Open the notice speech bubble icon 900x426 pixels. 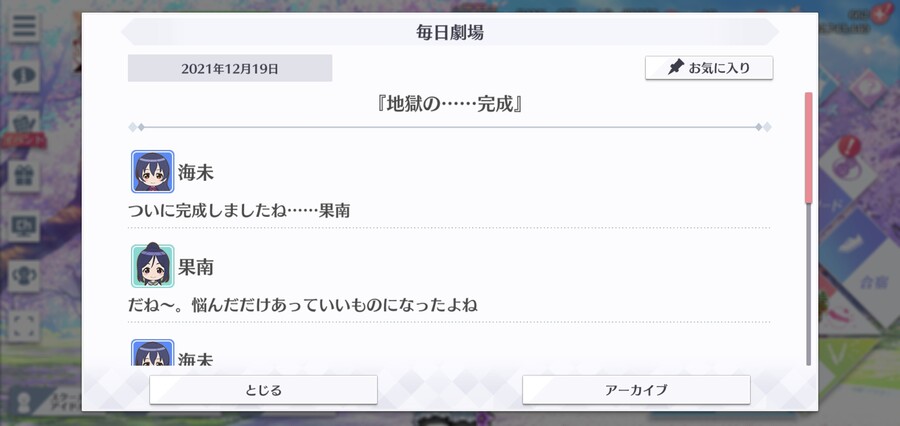point(24,76)
